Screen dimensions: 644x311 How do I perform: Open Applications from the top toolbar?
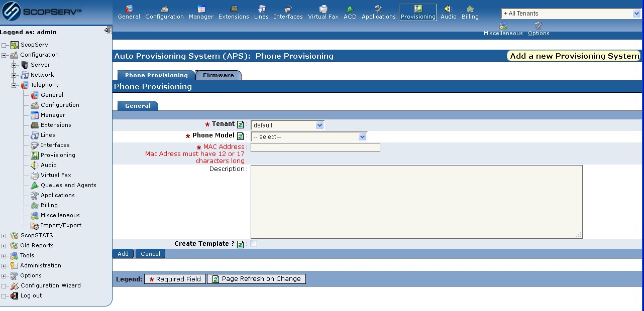pos(379,13)
